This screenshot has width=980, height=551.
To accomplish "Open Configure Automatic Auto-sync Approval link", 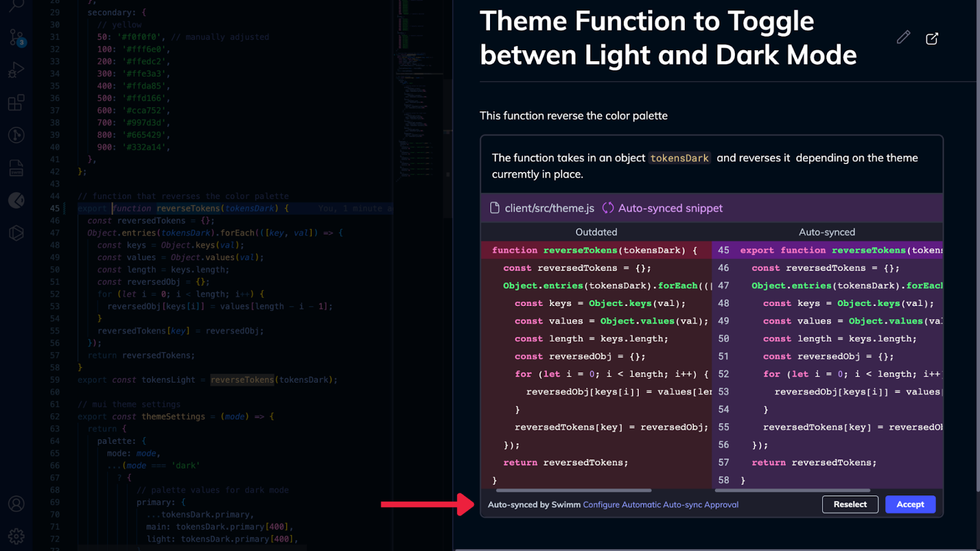I will 661,504.
